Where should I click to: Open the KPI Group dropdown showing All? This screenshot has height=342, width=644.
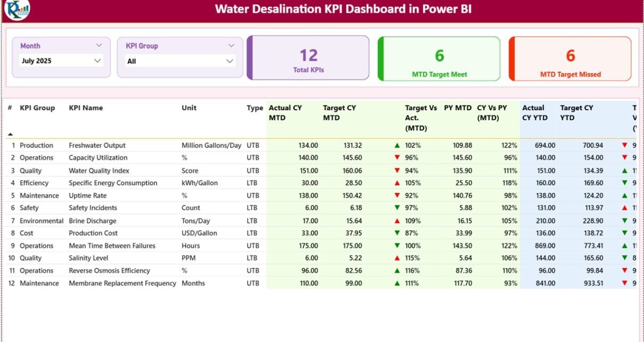coord(180,61)
